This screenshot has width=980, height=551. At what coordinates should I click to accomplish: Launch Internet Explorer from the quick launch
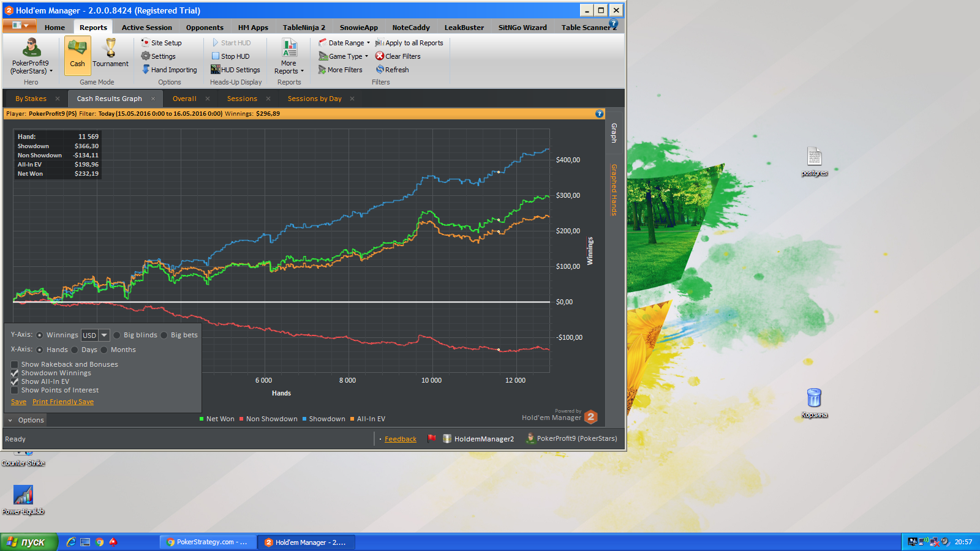pyautogui.click(x=71, y=542)
